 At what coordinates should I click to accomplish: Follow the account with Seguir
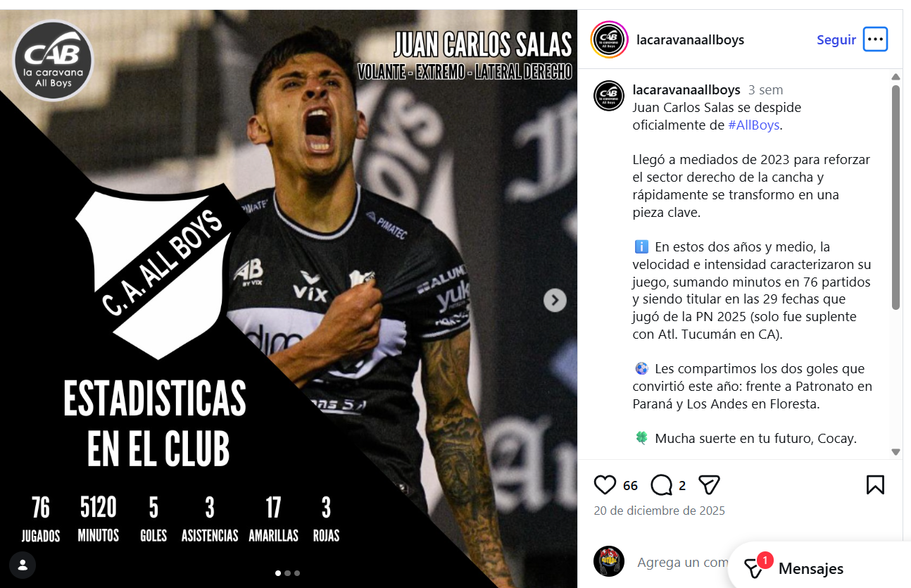point(836,39)
